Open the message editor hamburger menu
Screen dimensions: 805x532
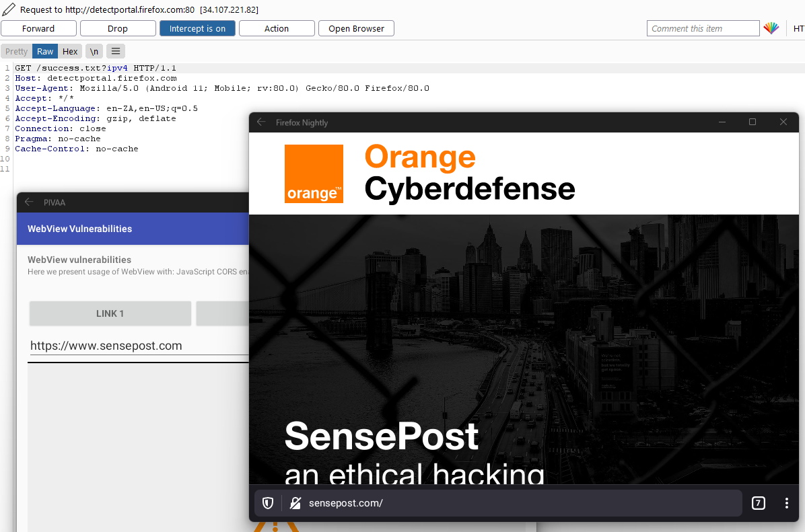(x=116, y=52)
